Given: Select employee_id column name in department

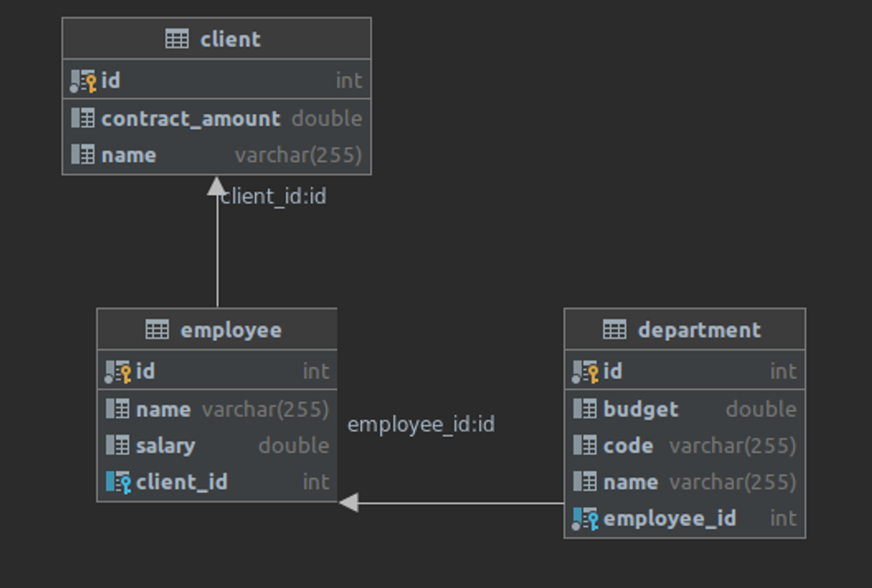Looking at the screenshot, I should tap(669, 519).
